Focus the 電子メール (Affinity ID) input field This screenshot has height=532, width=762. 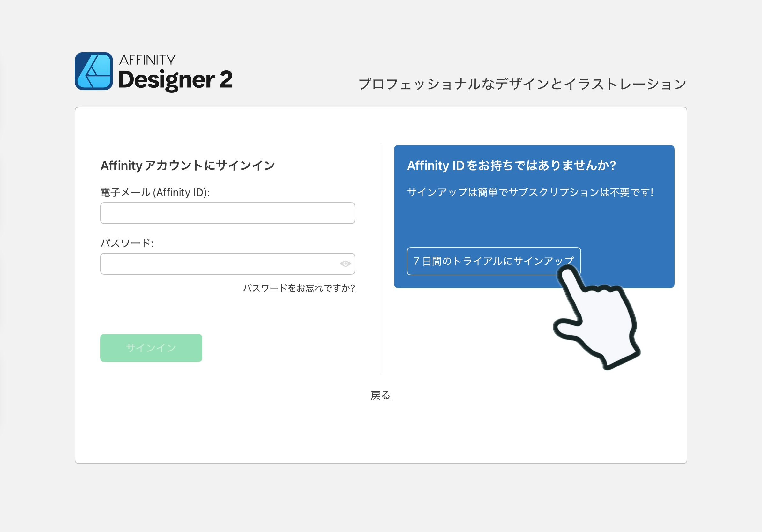[x=227, y=213]
